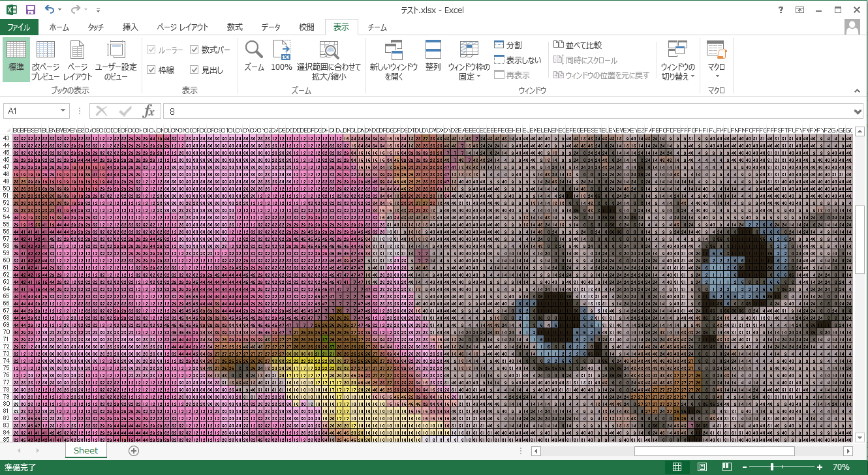This screenshot has width=868, height=475.
Task: Open the マクロ dropdown arrow
Action: click(x=717, y=76)
